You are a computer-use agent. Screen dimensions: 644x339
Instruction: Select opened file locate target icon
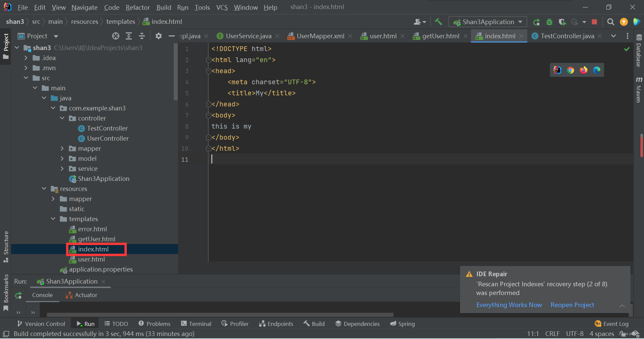coord(116,36)
